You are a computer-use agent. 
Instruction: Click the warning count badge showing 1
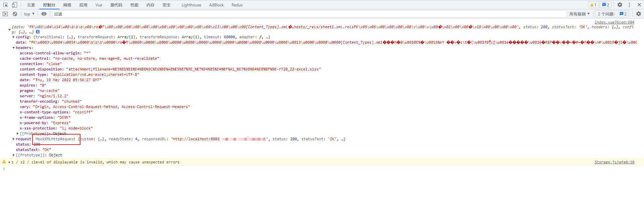(593, 5)
